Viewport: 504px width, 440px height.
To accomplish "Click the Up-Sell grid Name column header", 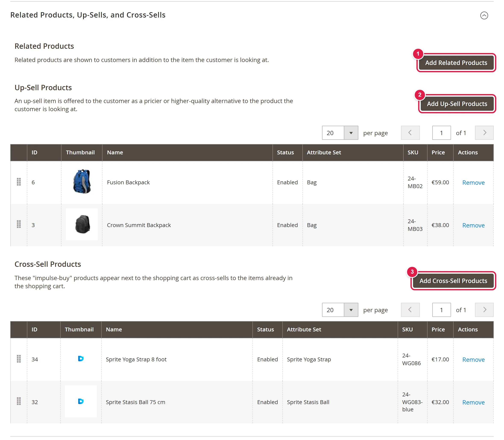I will pyautogui.click(x=187, y=152).
